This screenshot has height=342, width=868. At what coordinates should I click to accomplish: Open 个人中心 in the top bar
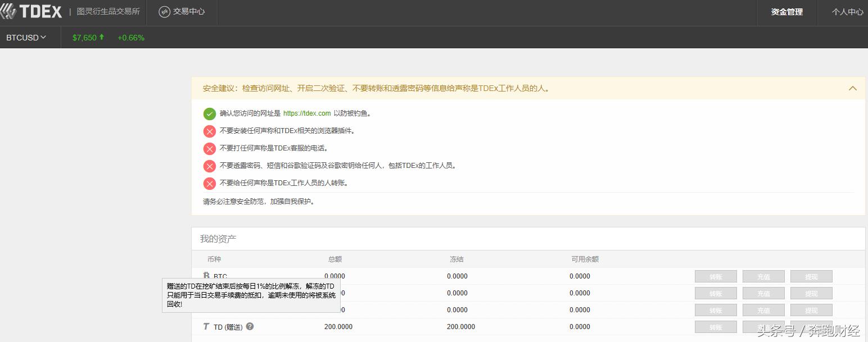(x=849, y=12)
